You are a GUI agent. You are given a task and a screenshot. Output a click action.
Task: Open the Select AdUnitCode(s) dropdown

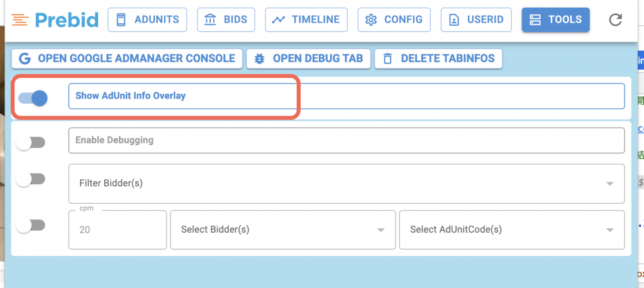(512, 230)
